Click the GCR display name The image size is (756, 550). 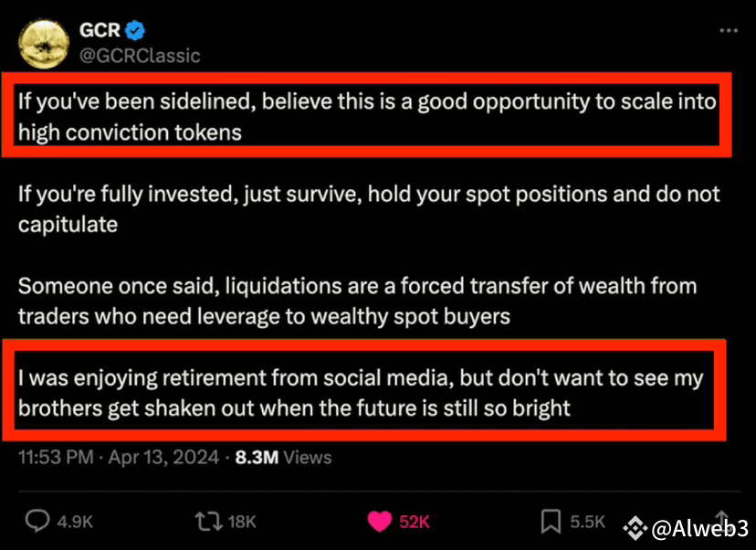[100, 31]
